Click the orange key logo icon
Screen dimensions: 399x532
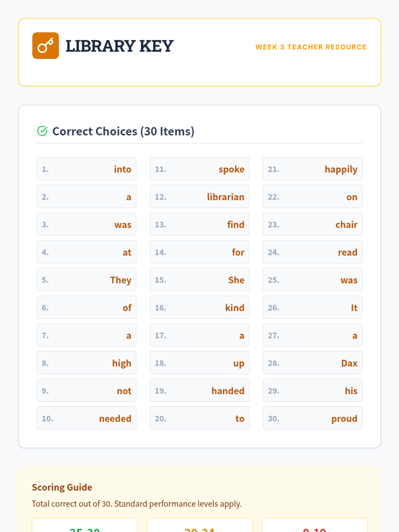pos(46,46)
